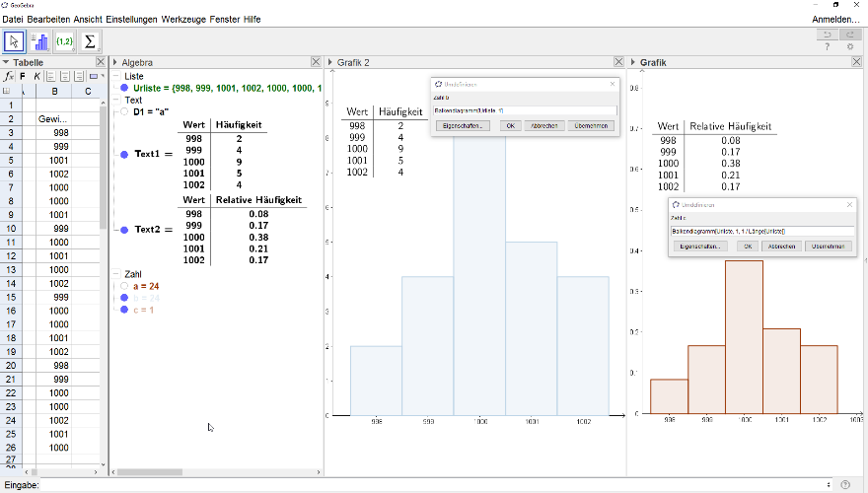
Task: Click the undo arrow in the toolbar
Action: pos(827,35)
